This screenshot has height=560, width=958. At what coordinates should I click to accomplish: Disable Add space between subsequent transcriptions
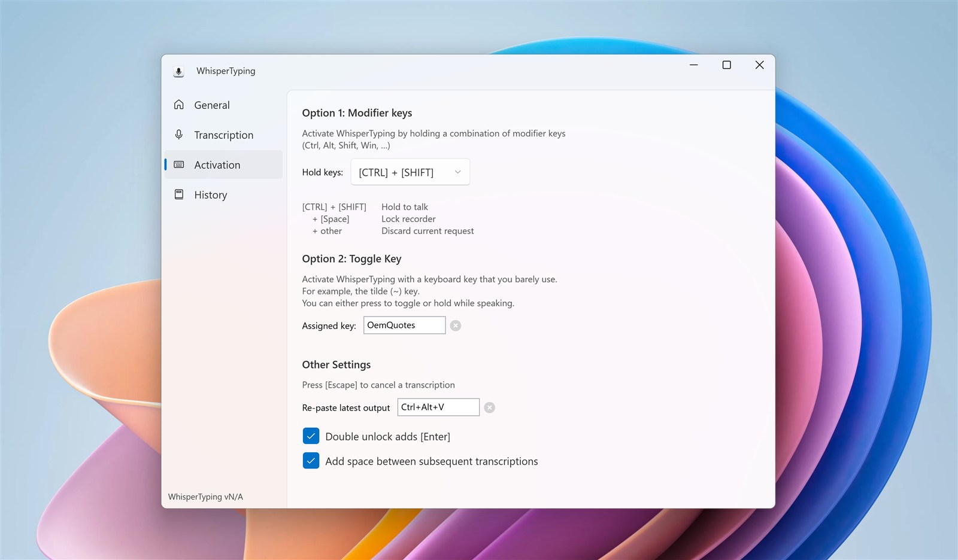pos(311,461)
